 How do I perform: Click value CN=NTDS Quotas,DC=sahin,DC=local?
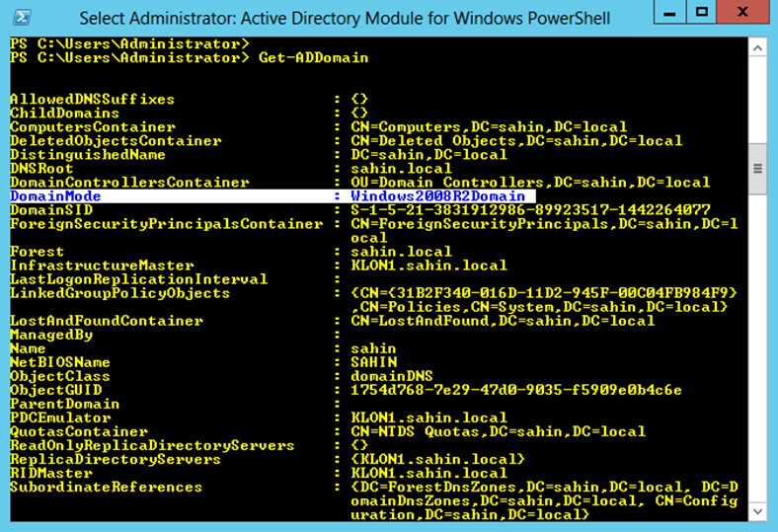coord(499,432)
